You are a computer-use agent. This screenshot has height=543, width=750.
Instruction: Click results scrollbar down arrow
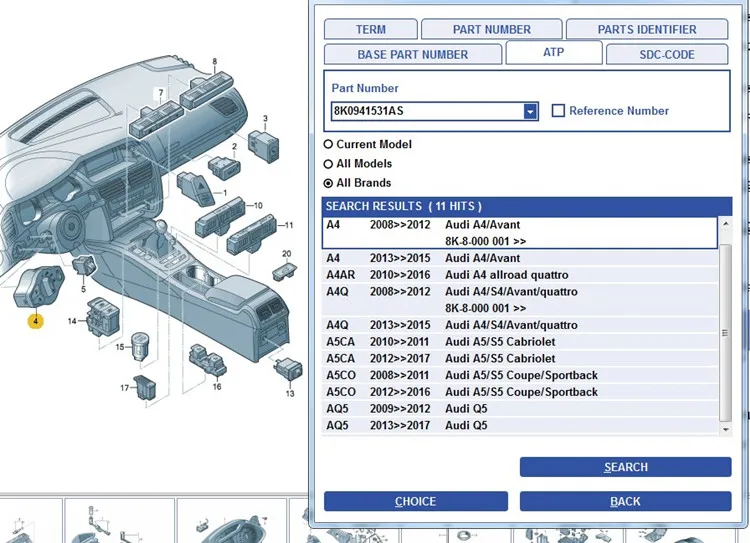(726, 430)
